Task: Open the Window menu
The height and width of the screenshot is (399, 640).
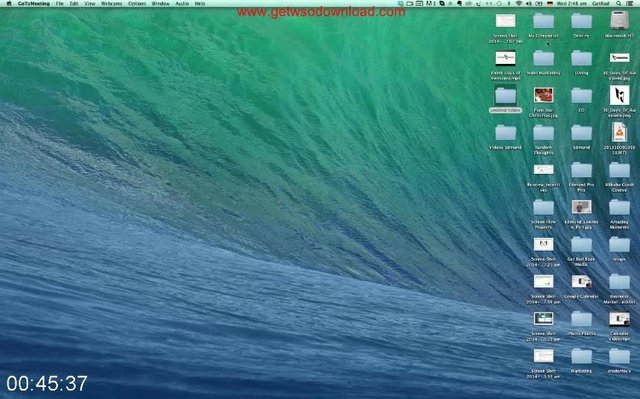Action: click(x=160, y=3)
